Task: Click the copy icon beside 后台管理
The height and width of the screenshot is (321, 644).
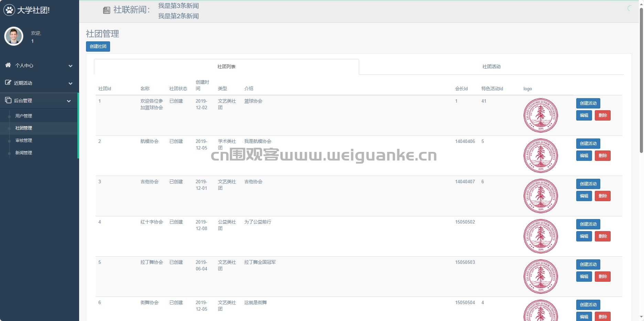Action: pos(8,100)
